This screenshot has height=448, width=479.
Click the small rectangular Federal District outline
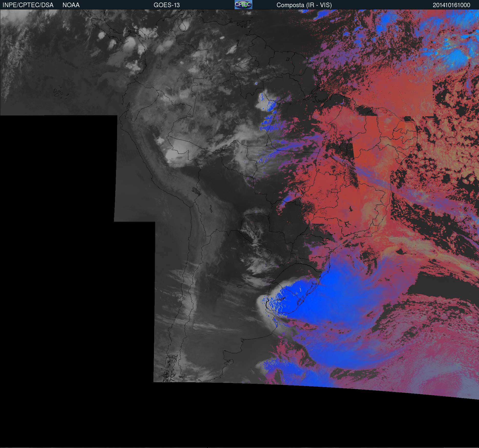335,190
